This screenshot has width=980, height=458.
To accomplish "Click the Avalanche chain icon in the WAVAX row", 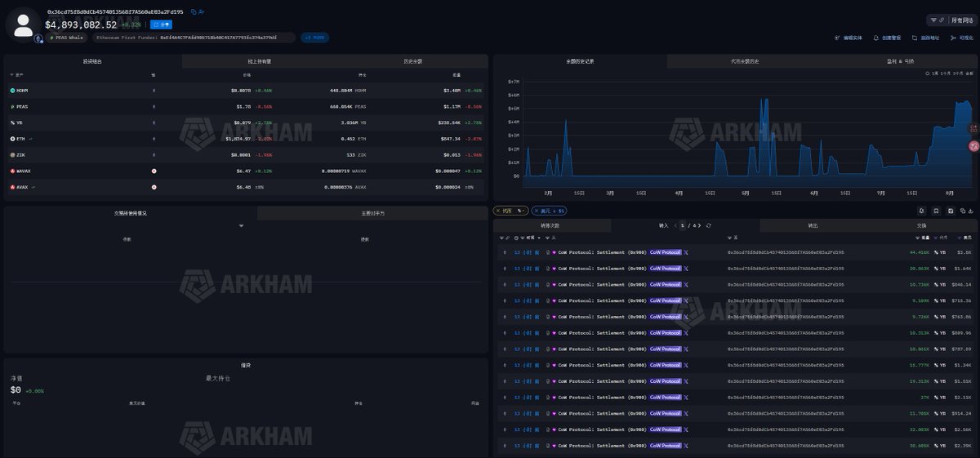I will (x=154, y=171).
